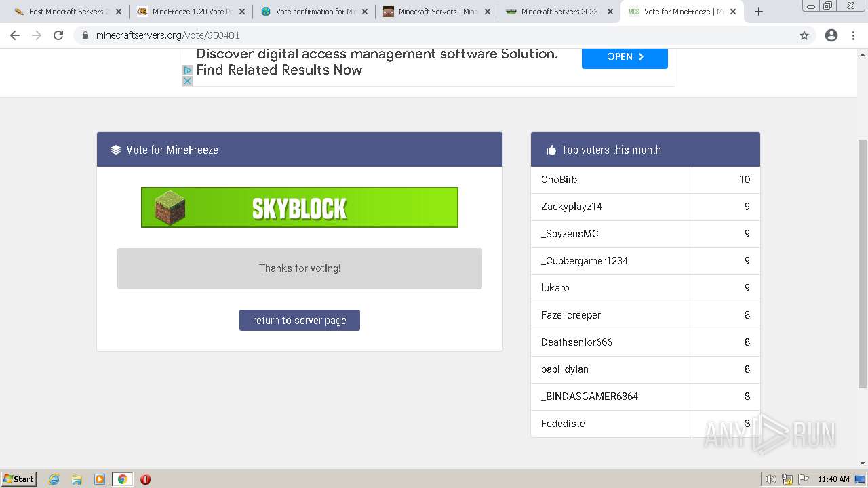Viewport: 868px width, 488px height.
Task: Select top voter _Cubbergamer1234
Action: coord(585,261)
